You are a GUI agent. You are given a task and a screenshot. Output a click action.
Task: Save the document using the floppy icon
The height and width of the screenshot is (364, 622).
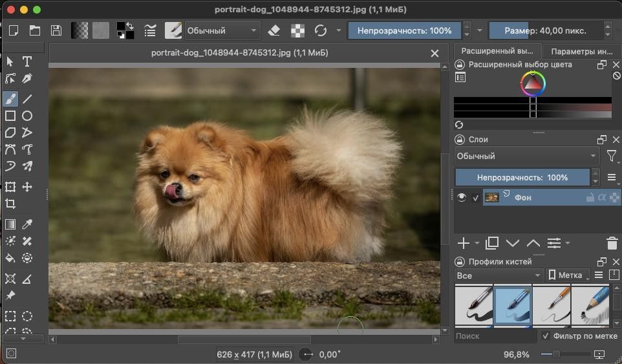point(56,30)
